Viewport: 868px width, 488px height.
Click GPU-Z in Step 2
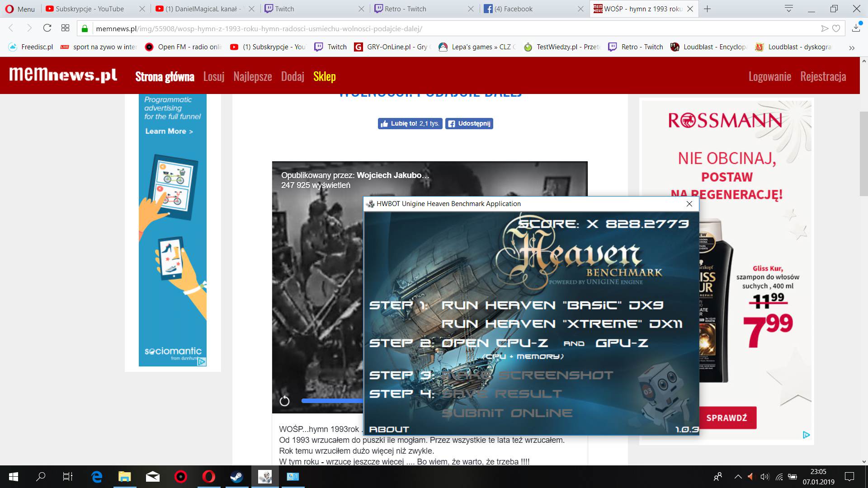[622, 343]
